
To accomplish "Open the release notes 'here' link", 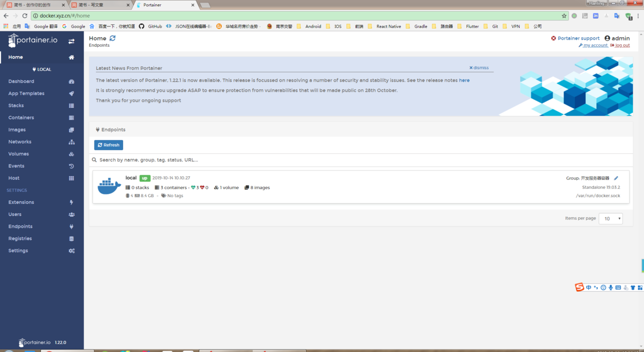I will tap(464, 81).
